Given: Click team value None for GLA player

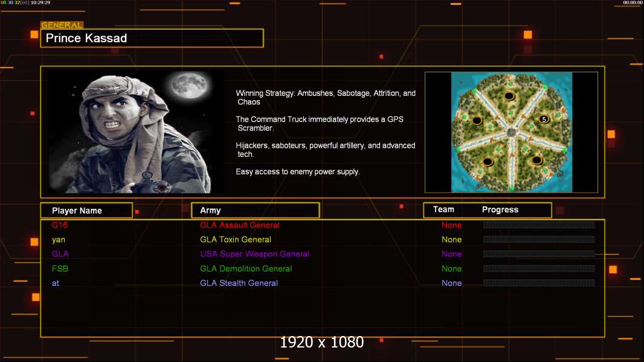Looking at the screenshot, I should click(x=451, y=254).
